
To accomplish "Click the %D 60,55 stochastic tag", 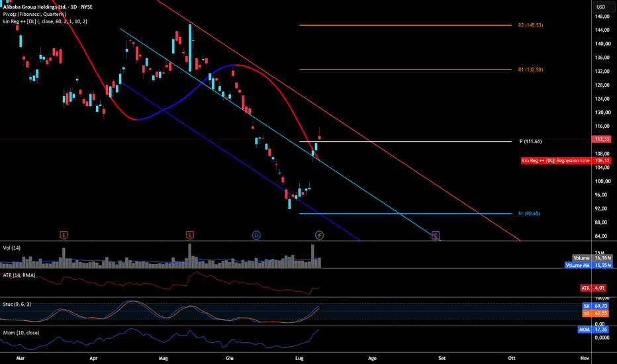I will [x=595, y=313].
